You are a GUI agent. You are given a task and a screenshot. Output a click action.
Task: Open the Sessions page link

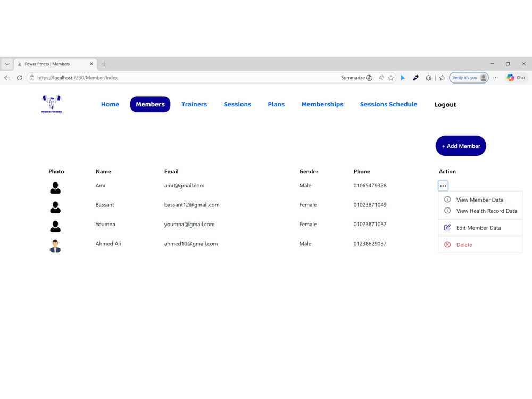(237, 104)
